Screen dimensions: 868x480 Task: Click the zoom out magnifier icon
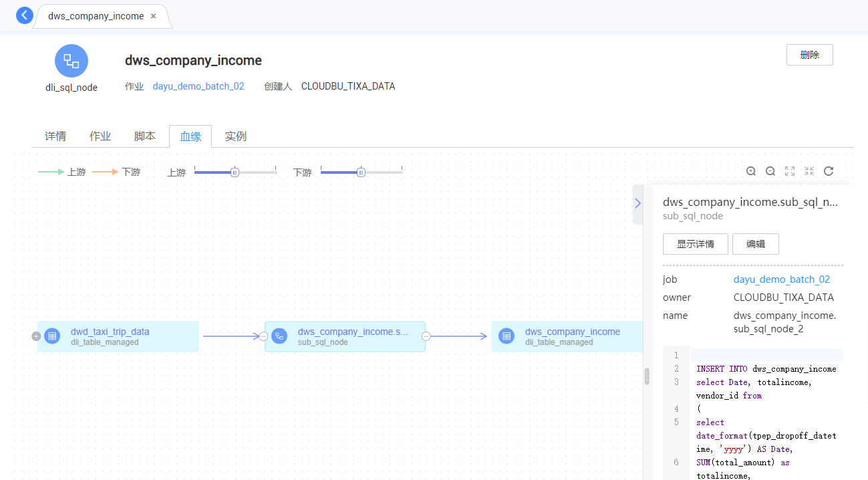point(770,171)
